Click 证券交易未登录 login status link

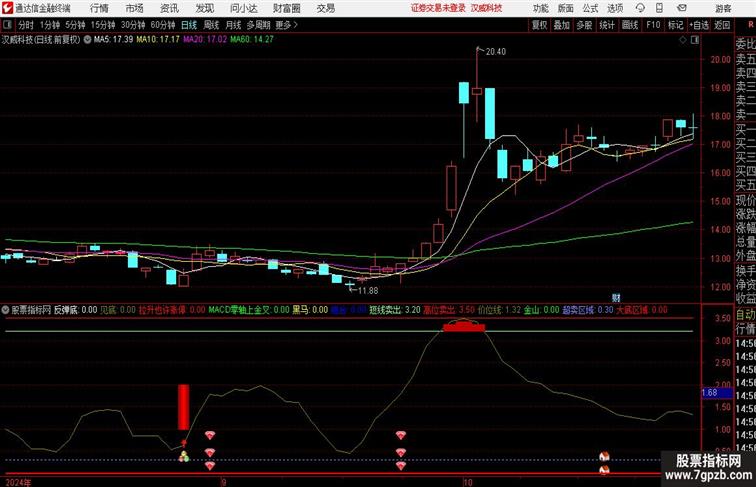point(438,8)
